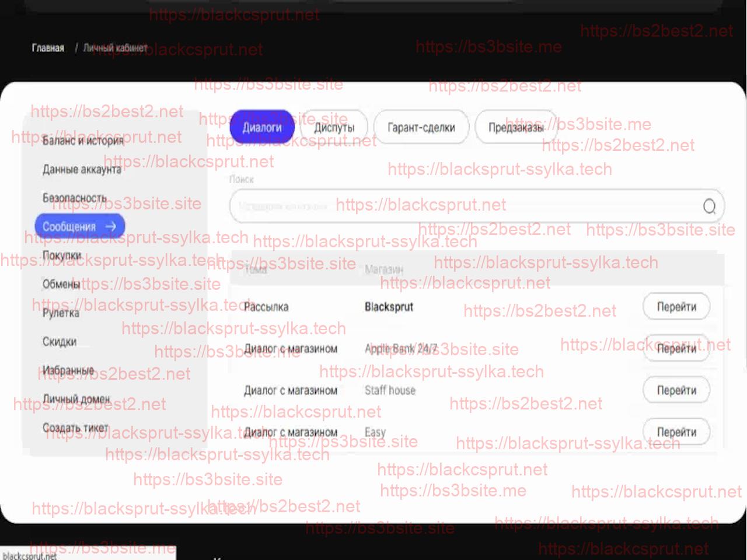Open Покупки in sidebar
This screenshot has height=560, width=747.
[61, 256]
